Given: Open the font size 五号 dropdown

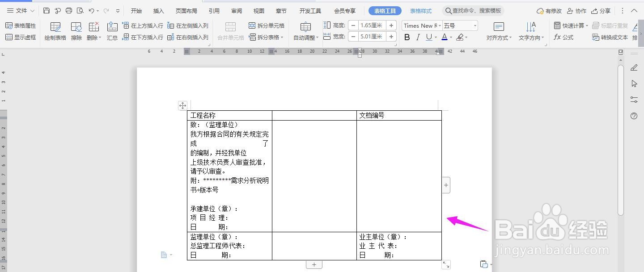Looking at the screenshot, I should coord(460,25).
